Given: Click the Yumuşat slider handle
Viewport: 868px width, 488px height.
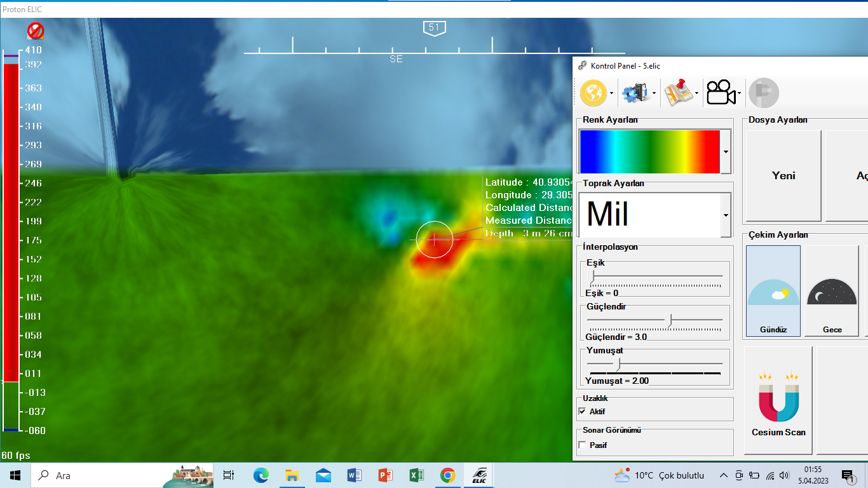Looking at the screenshot, I should [618, 363].
